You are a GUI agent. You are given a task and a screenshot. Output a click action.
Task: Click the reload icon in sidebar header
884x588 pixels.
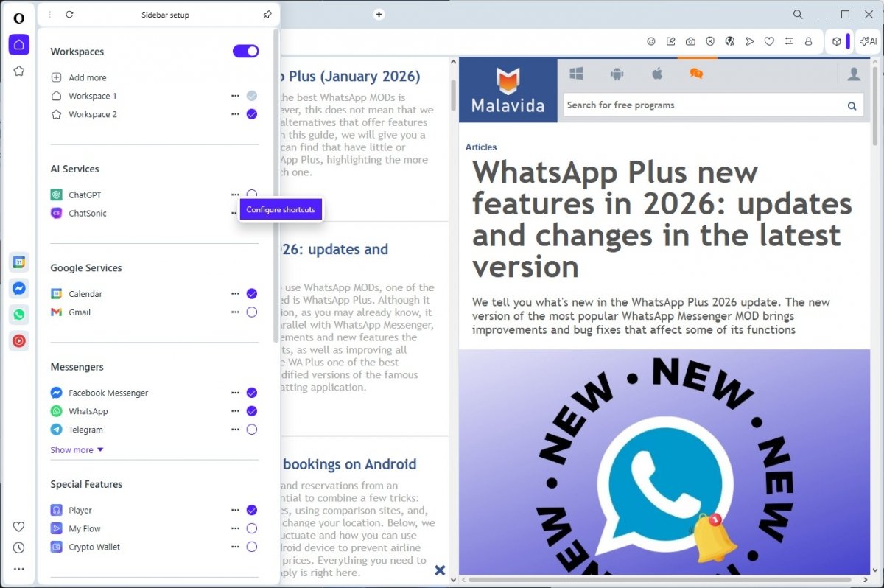pyautogui.click(x=69, y=15)
